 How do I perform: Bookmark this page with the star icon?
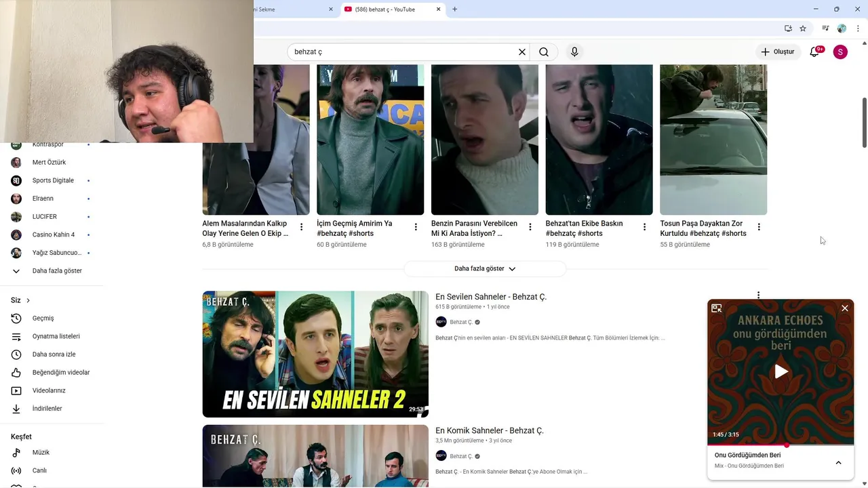pyautogui.click(x=803, y=28)
